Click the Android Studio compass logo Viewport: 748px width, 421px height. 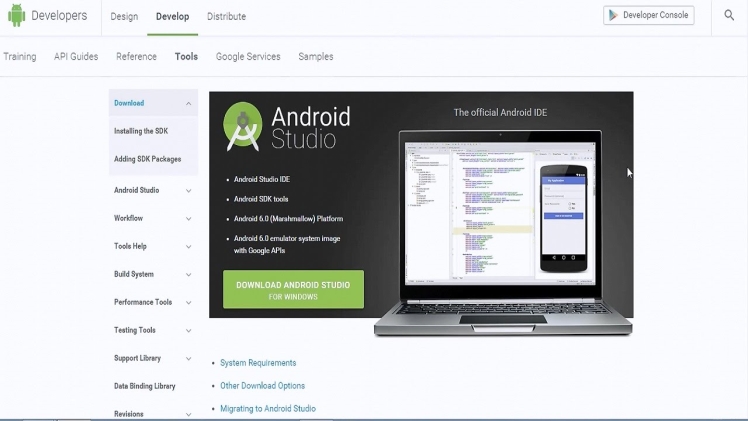coord(242,127)
